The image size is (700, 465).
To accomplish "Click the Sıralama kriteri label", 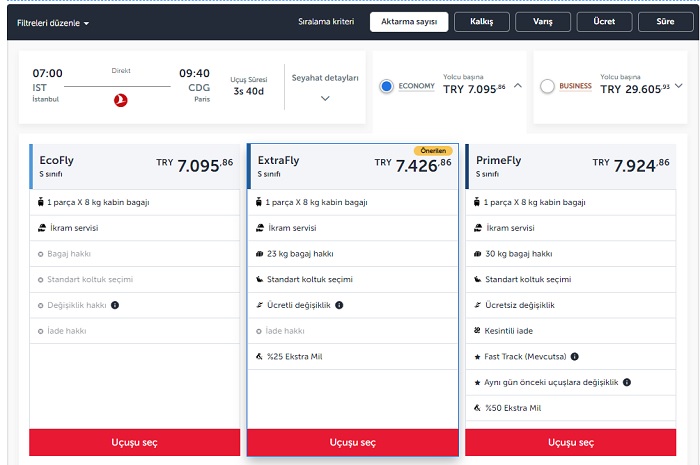I will pyautogui.click(x=326, y=22).
